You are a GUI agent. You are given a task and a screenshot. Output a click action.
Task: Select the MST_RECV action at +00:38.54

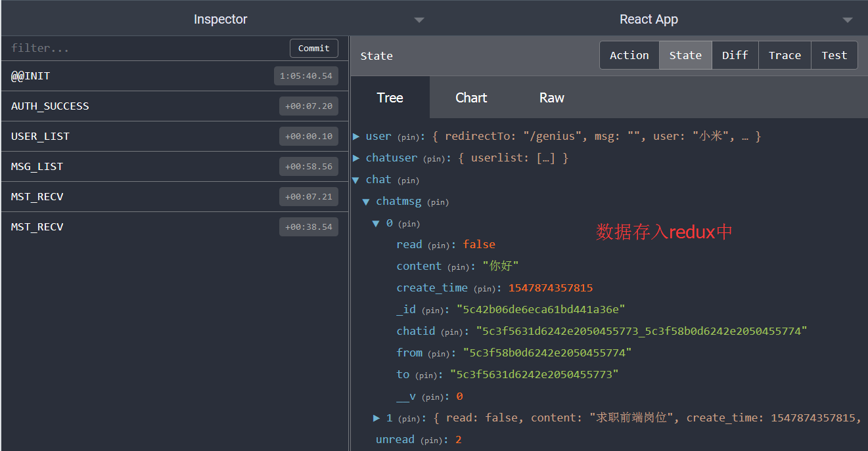(175, 227)
